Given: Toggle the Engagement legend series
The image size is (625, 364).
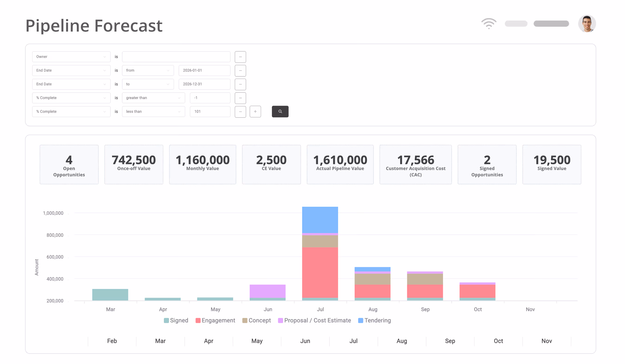Looking at the screenshot, I should pos(215,320).
